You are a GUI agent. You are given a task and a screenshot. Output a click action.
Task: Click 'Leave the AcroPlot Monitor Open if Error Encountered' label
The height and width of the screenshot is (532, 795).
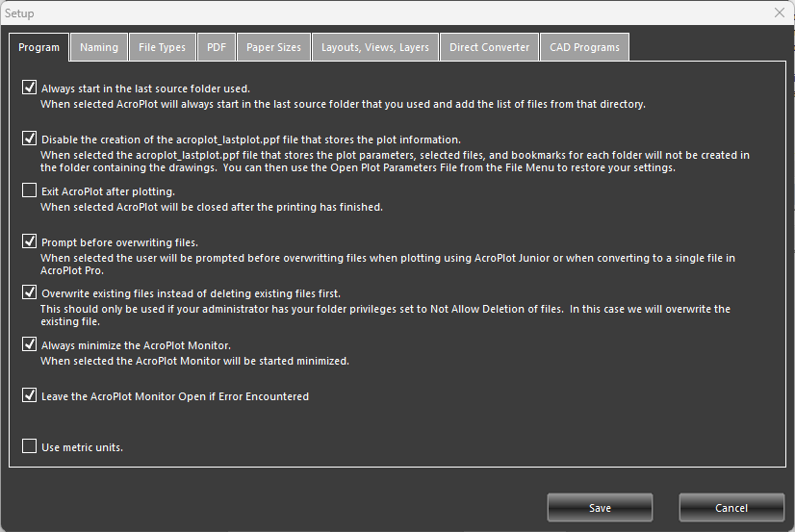175,396
